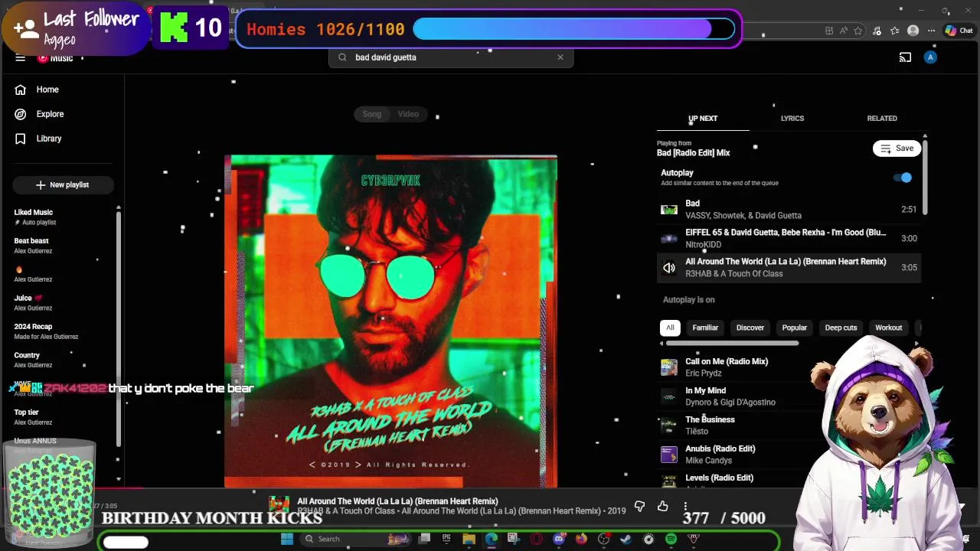Open the account avatar 'A' menu
The image size is (980, 551).
point(930,57)
